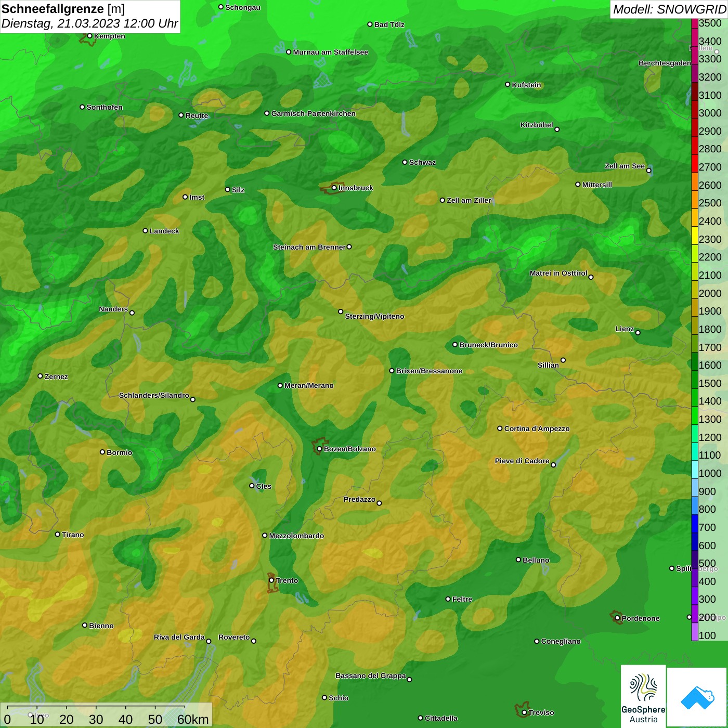Click the Nauders location dot
Image resolution: width=728 pixels, height=728 pixels.
pos(132,313)
